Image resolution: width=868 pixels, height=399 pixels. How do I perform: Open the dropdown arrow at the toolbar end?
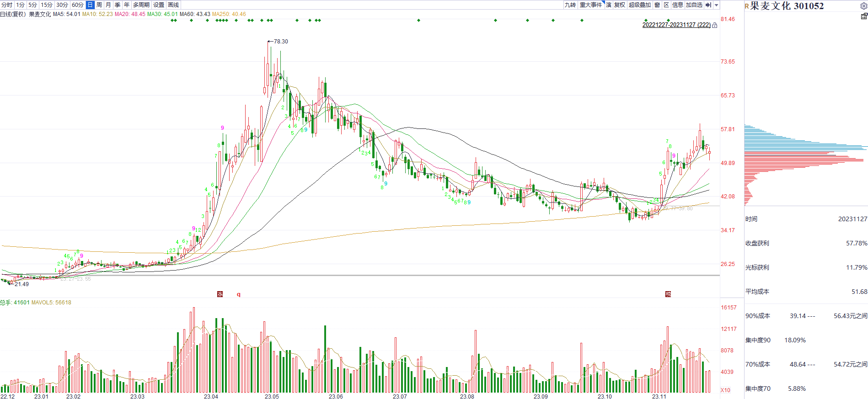(x=717, y=5)
